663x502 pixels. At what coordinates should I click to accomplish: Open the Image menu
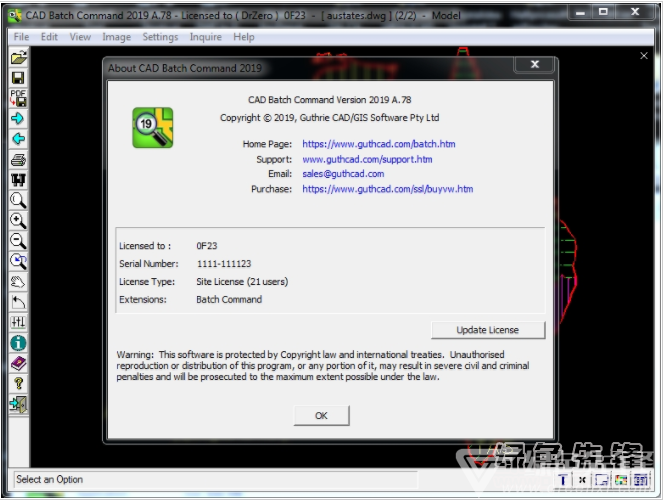116,37
